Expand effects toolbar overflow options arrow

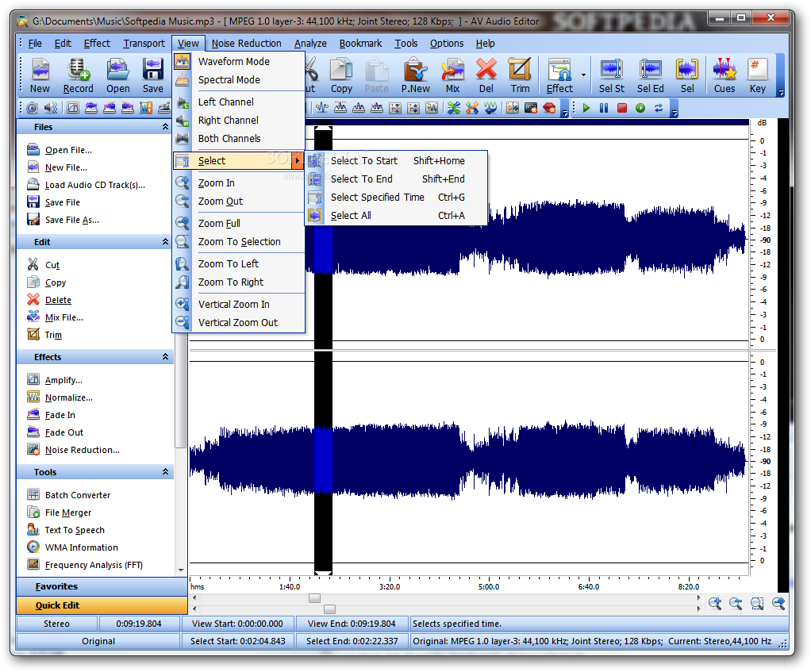click(565, 113)
